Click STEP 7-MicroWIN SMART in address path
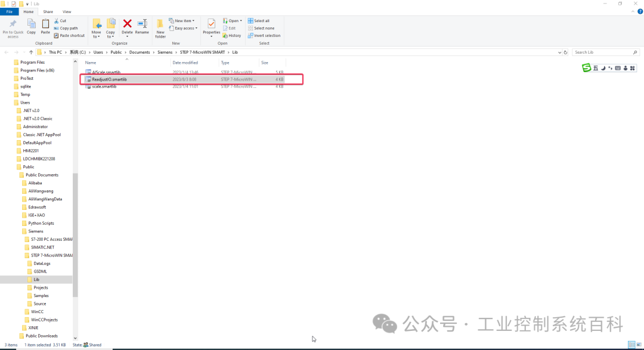Screen dimensions: 644x350 (203, 52)
